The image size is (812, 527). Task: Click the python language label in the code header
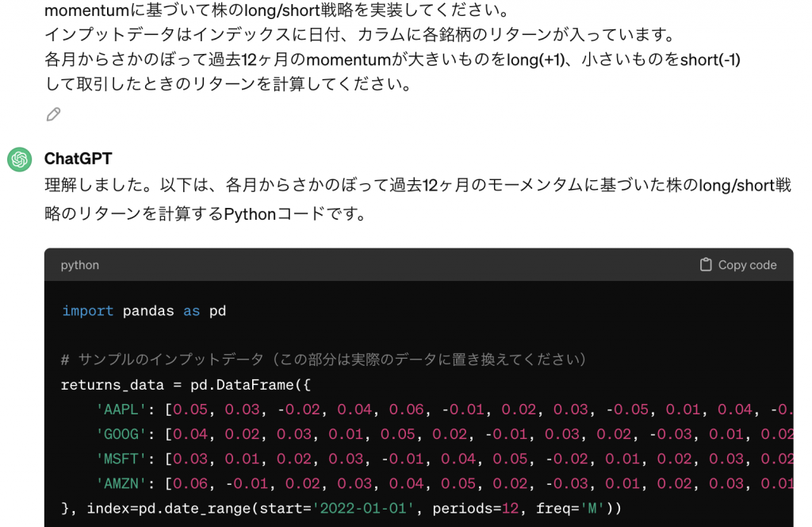[x=80, y=265]
